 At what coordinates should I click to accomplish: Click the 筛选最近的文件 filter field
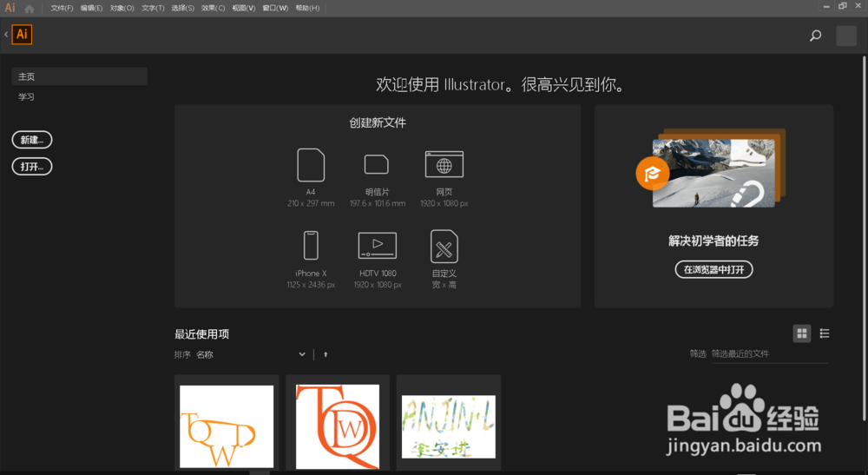coord(769,353)
